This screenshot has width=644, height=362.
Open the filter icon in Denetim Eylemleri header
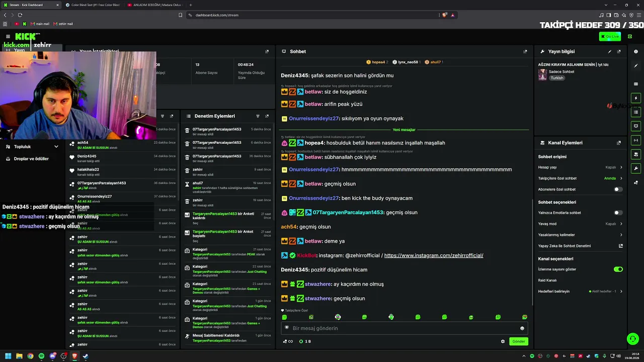[x=258, y=116]
